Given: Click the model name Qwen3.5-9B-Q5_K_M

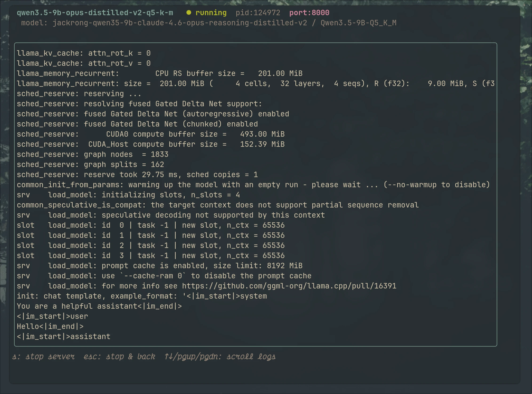Looking at the screenshot, I should point(357,23).
